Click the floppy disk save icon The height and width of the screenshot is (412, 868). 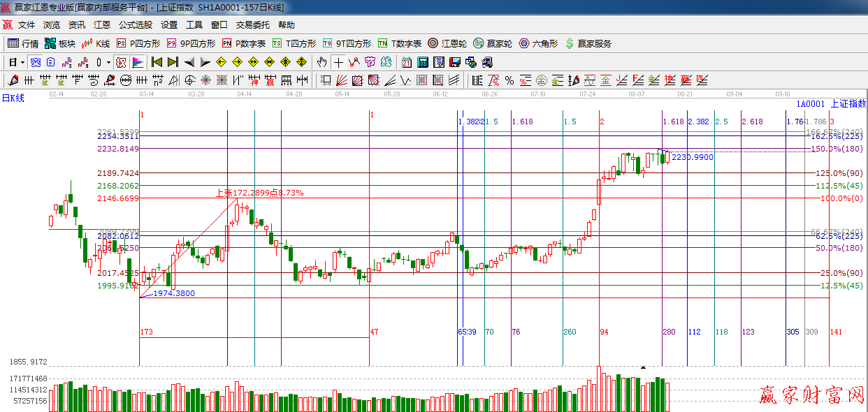coord(454,62)
